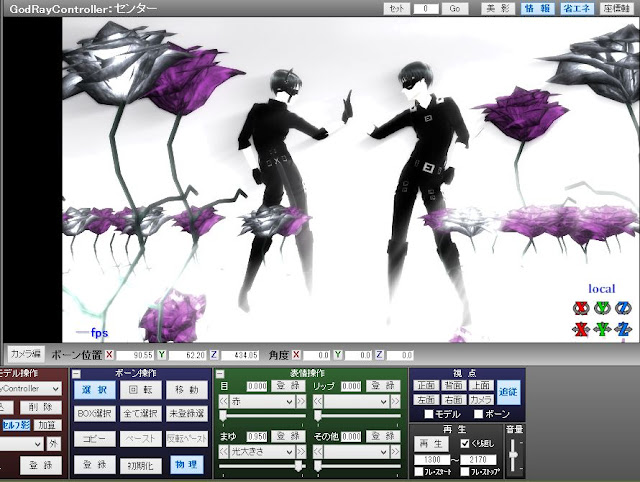Toggle the 追従 follow view button
The image size is (640, 482).
coord(509,392)
